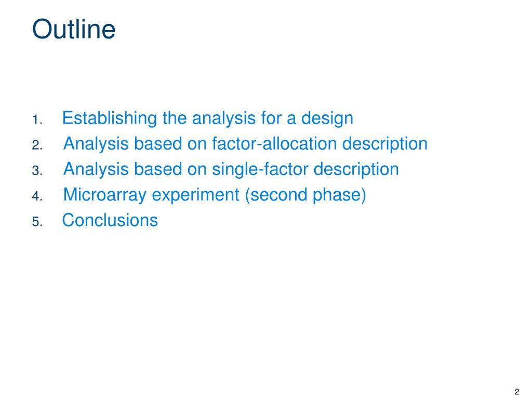Follow 'Analysis based on single-factor description' link

tap(231, 169)
